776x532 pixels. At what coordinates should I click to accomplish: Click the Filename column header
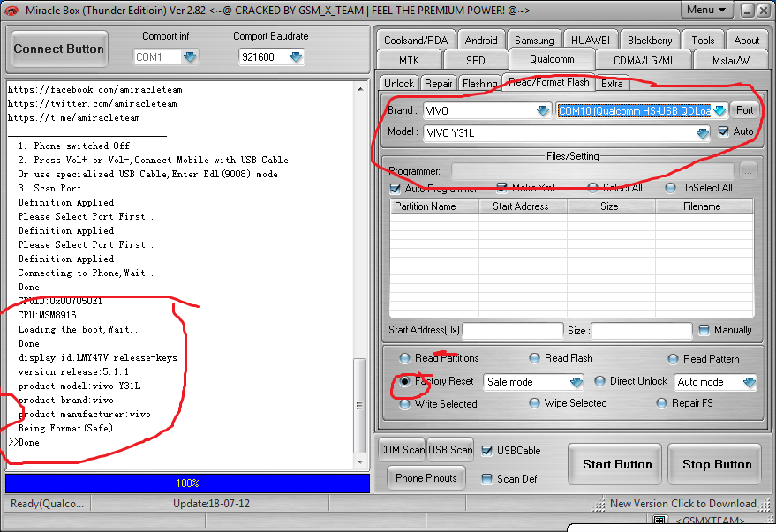click(704, 206)
